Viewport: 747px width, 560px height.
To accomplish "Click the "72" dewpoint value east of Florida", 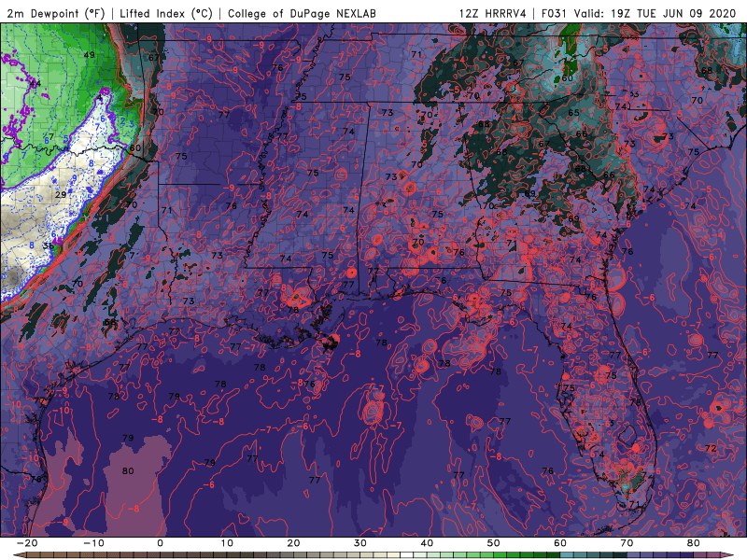I will (711, 449).
